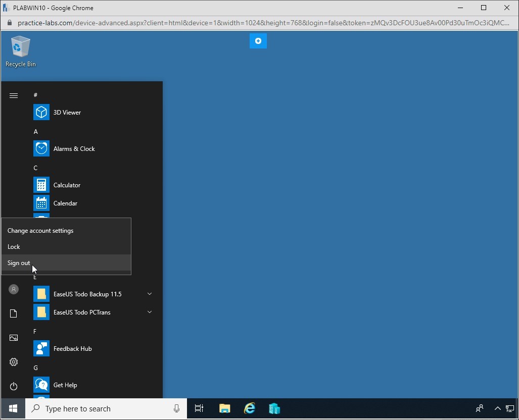
Task: Open the 3D Viewer app
Action: pyautogui.click(x=92, y=113)
